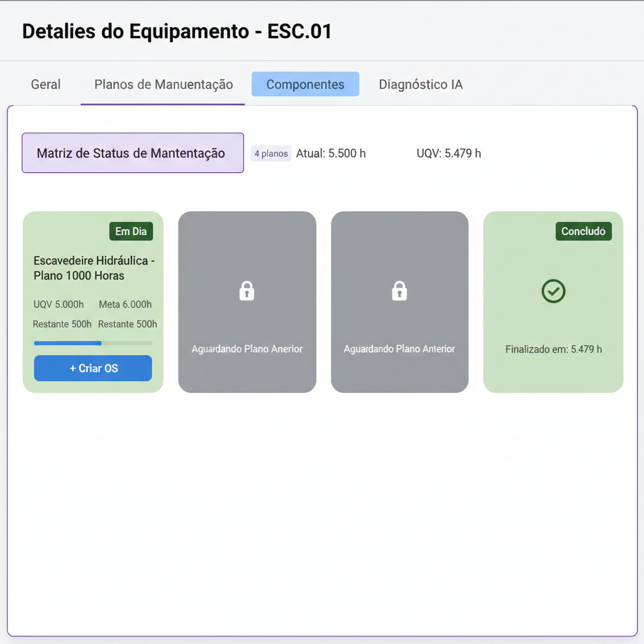Click the Atual: 5.500 h text
The width and height of the screenshot is (644, 644).
tap(331, 153)
